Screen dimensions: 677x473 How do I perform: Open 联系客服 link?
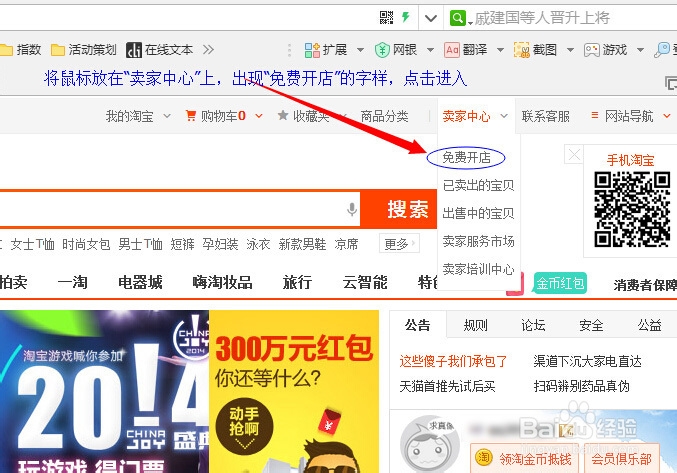[546, 116]
